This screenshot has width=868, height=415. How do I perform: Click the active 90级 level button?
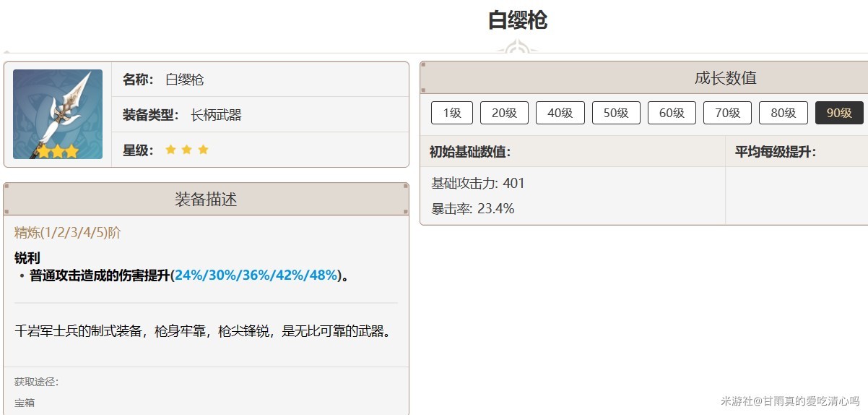tap(839, 113)
